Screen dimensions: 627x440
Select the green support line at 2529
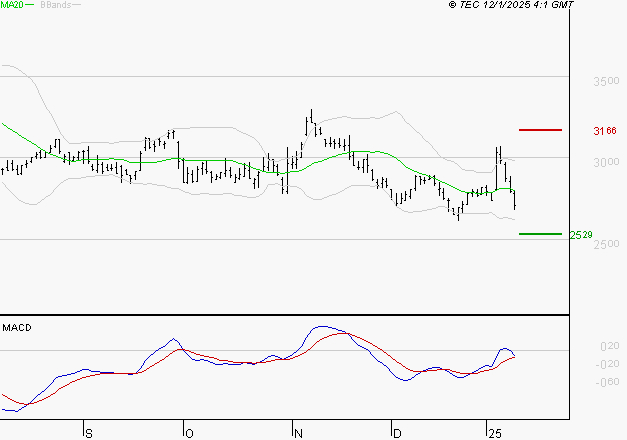tap(540, 234)
